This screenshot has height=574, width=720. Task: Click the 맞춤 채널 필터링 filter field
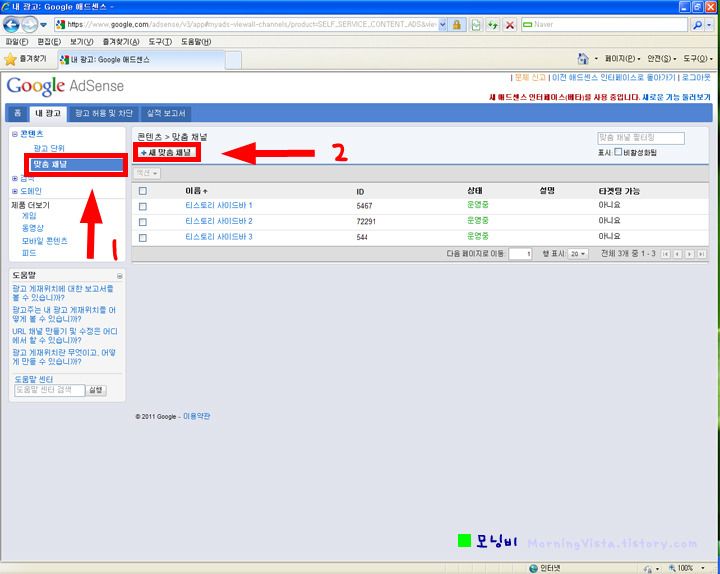(x=641, y=138)
